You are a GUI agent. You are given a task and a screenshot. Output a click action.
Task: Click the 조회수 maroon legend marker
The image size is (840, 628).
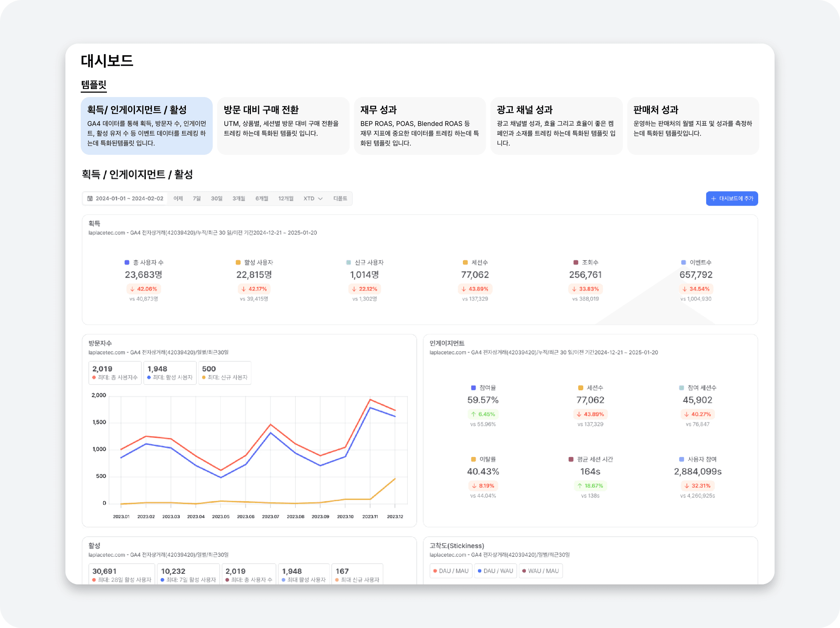coord(576,263)
